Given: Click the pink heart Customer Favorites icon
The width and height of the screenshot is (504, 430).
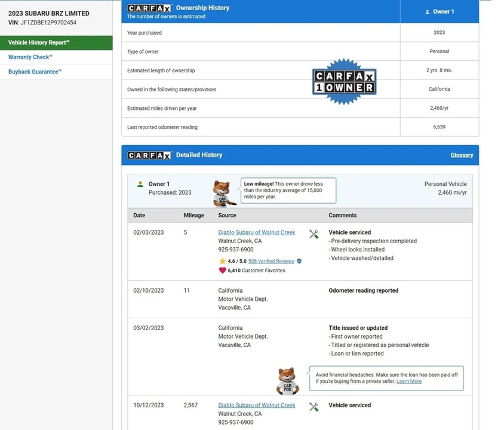Looking at the screenshot, I should point(222,271).
